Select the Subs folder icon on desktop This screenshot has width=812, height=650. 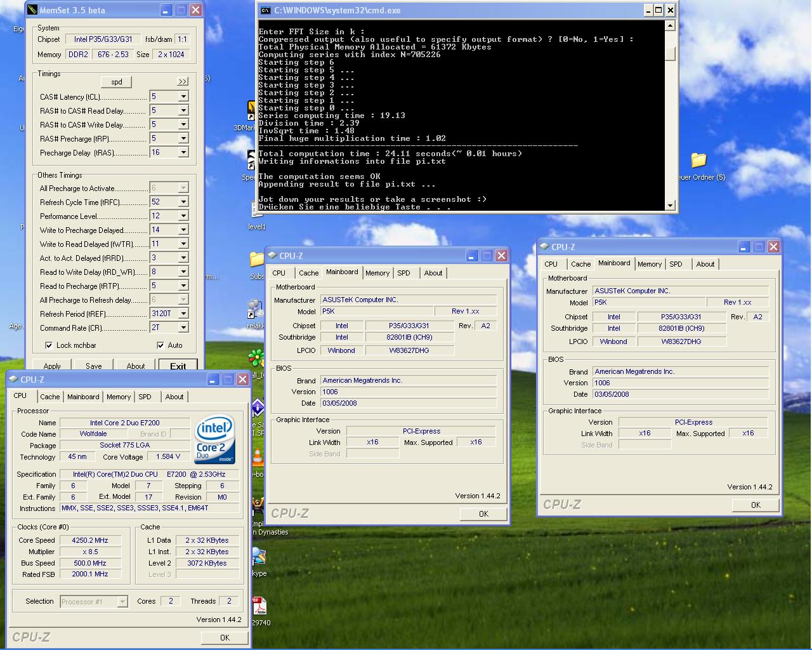tap(256, 259)
